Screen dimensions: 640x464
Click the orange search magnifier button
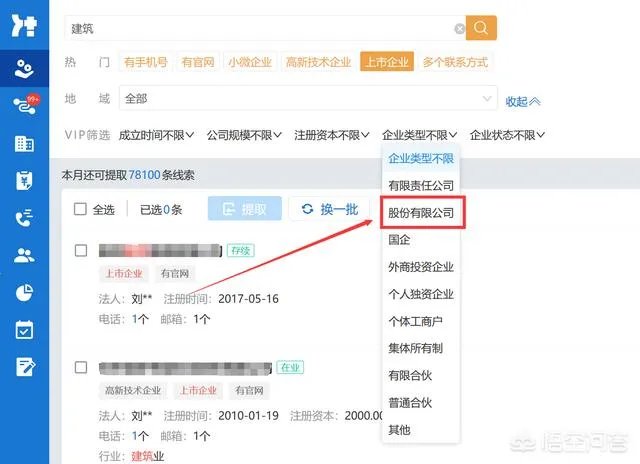coord(481,28)
